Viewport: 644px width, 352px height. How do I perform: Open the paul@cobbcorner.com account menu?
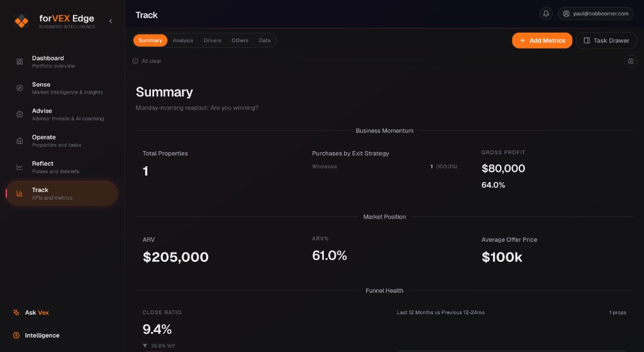point(596,14)
